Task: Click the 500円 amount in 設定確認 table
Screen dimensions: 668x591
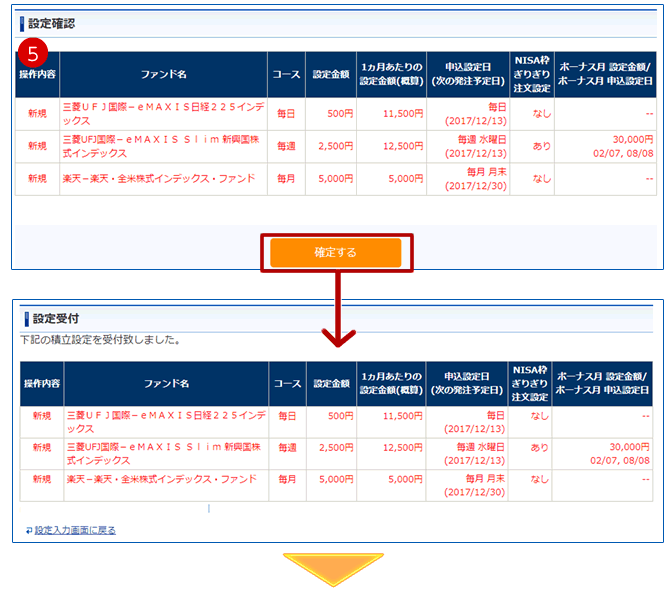Action: 340,114
